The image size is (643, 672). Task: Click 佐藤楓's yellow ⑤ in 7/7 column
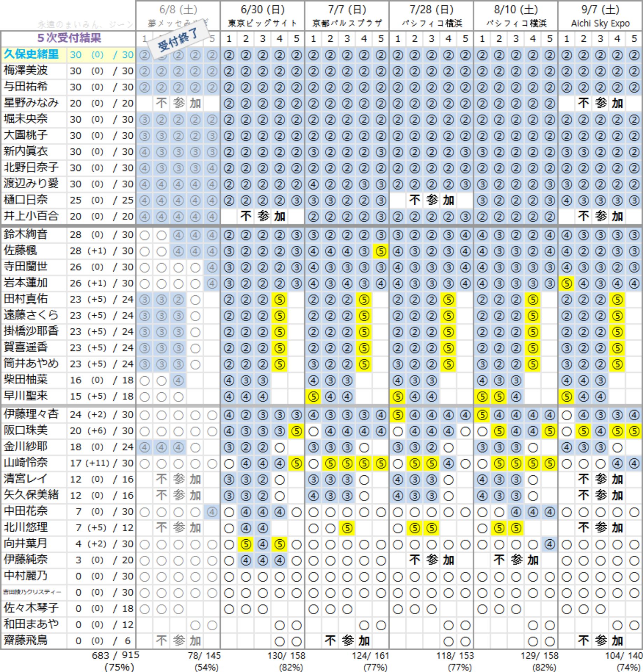coord(381,251)
